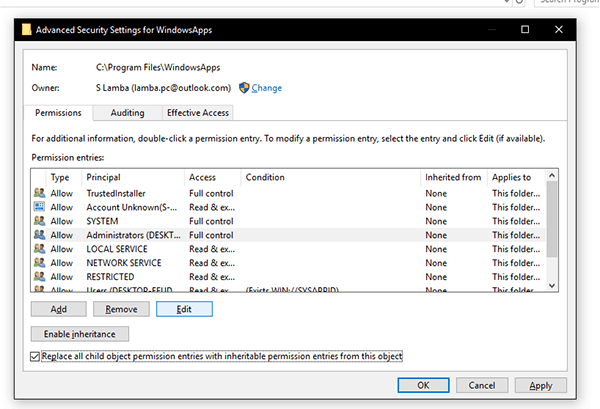Viewport: 600px width, 409px height.
Task: Select the NETWORK SERVICE permission entry
Action: [x=288, y=263]
